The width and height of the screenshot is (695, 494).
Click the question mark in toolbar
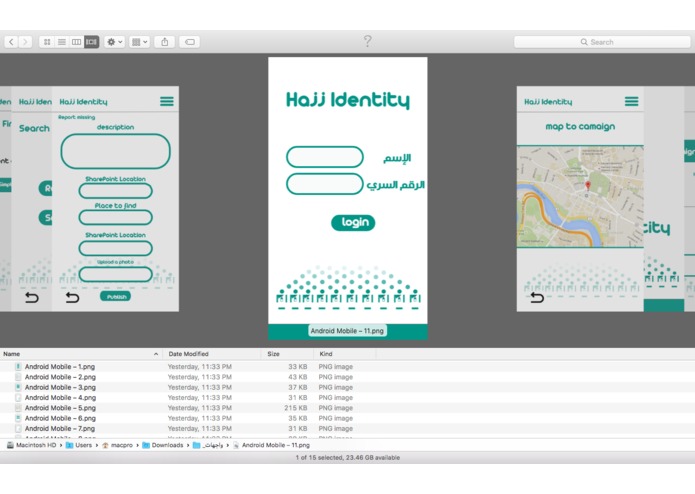tap(367, 41)
